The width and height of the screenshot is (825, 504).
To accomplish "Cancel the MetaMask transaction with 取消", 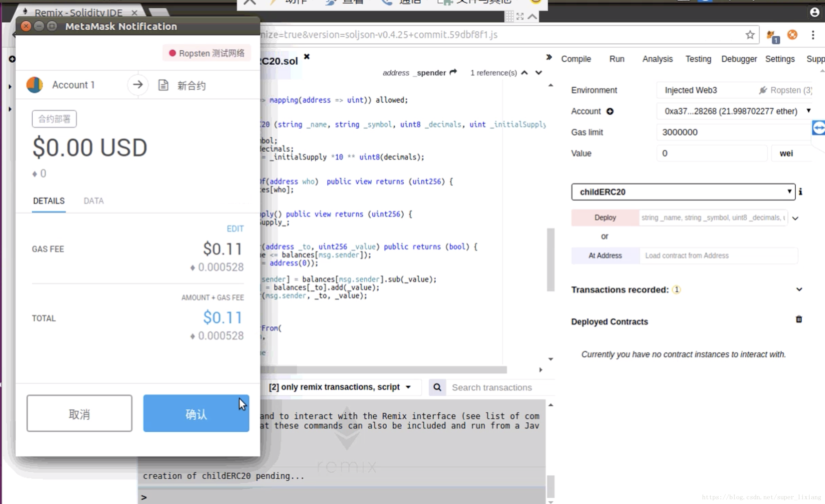I will pyautogui.click(x=79, y=413).
